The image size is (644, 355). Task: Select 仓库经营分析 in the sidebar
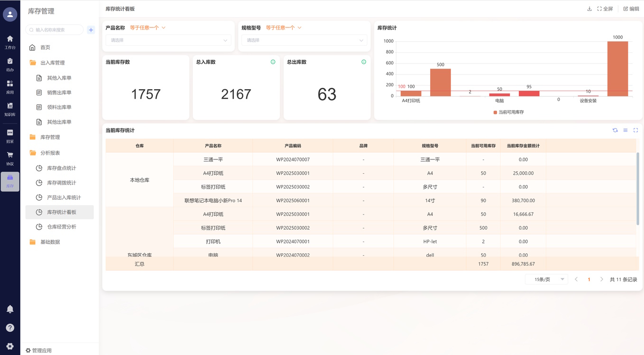[61, 227]
